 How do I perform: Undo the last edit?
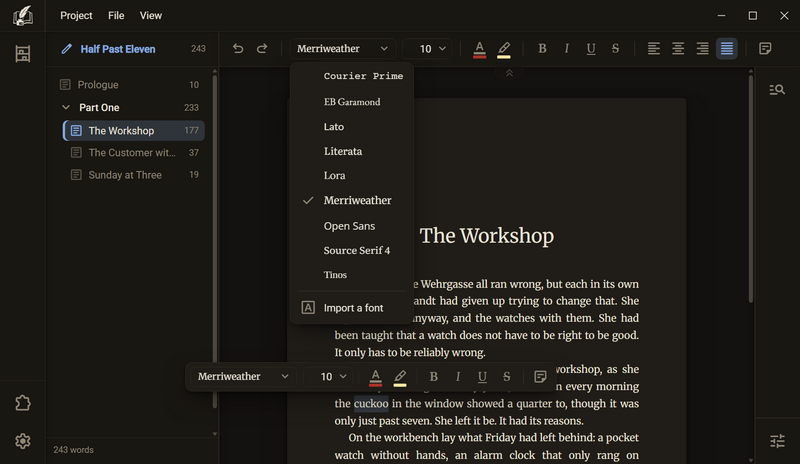tap(238, 48)
